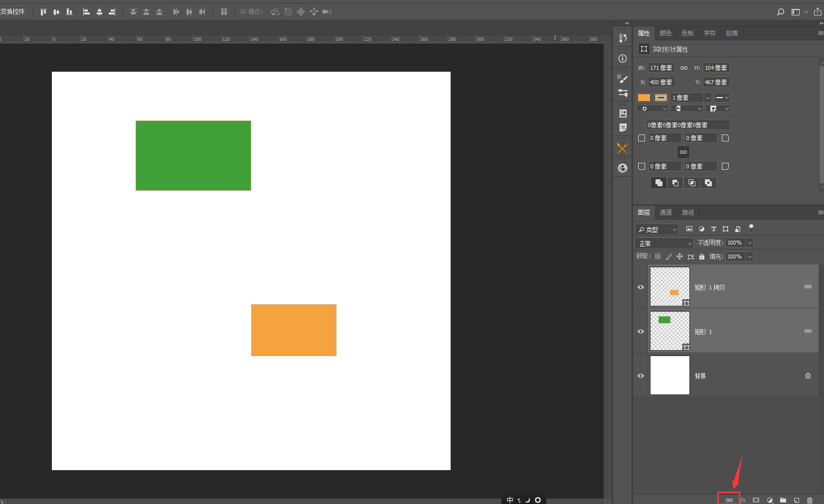The width and height of the screenshot is (824, 504).
Task: Open the Info panel icon
Action: pyautogui.click(x=623, y=59)
